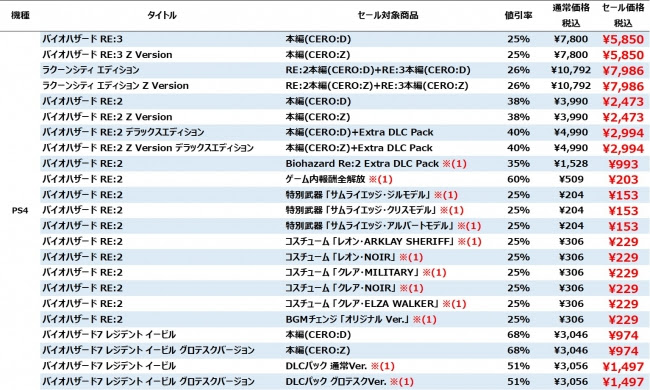Click the バイオハザード RE:3 Z Version title
The image size is (650, 390).
[107, 55]
